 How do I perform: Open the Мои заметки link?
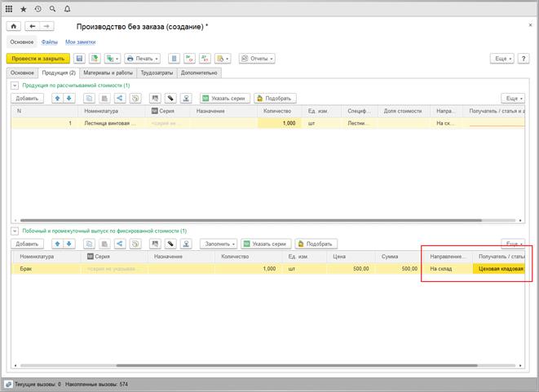point(80,41)
